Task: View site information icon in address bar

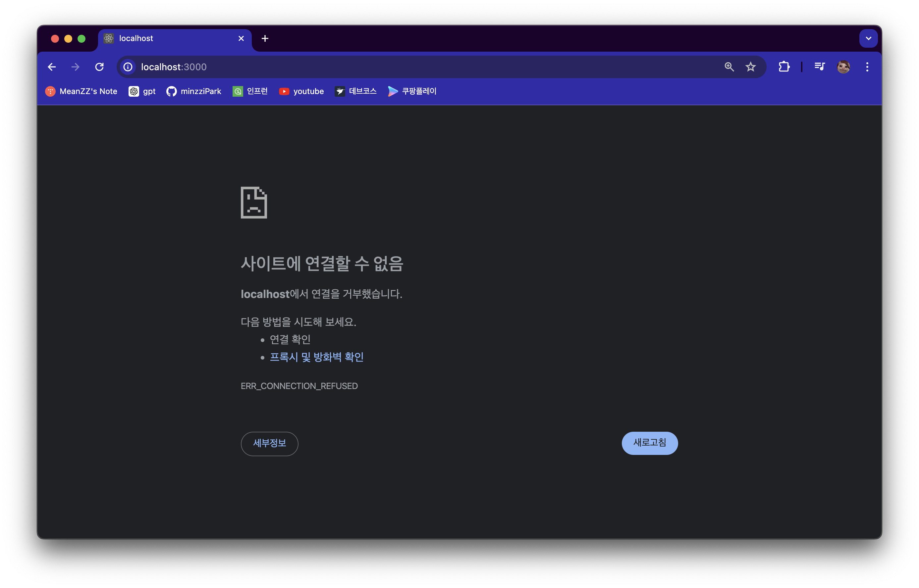Action: pyautogui.click(x=128, y=67)
